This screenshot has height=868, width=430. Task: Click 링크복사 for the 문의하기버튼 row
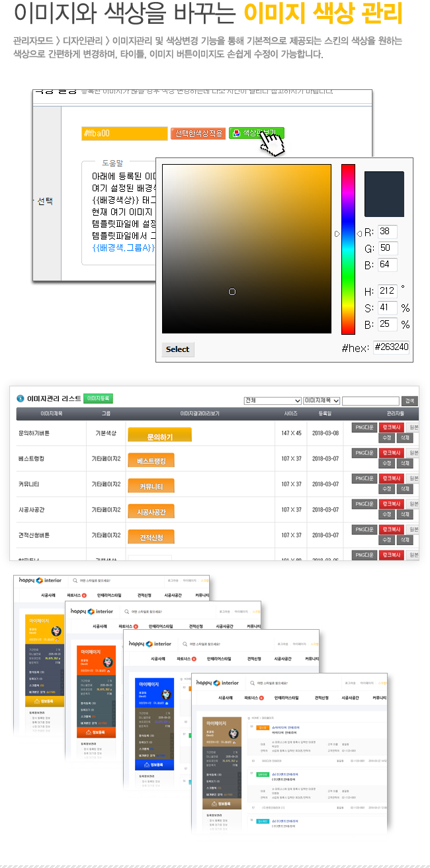pyautogui.click(x=391, y=427)
